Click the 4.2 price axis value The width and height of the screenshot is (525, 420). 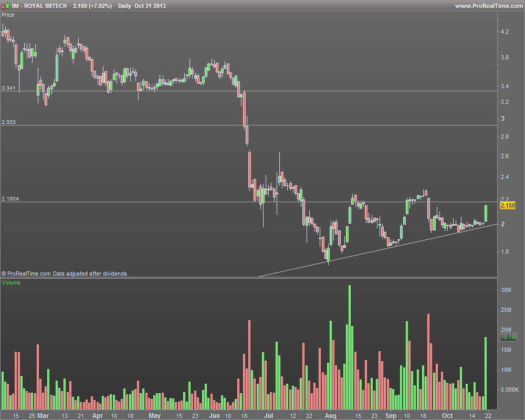(505, 32)
